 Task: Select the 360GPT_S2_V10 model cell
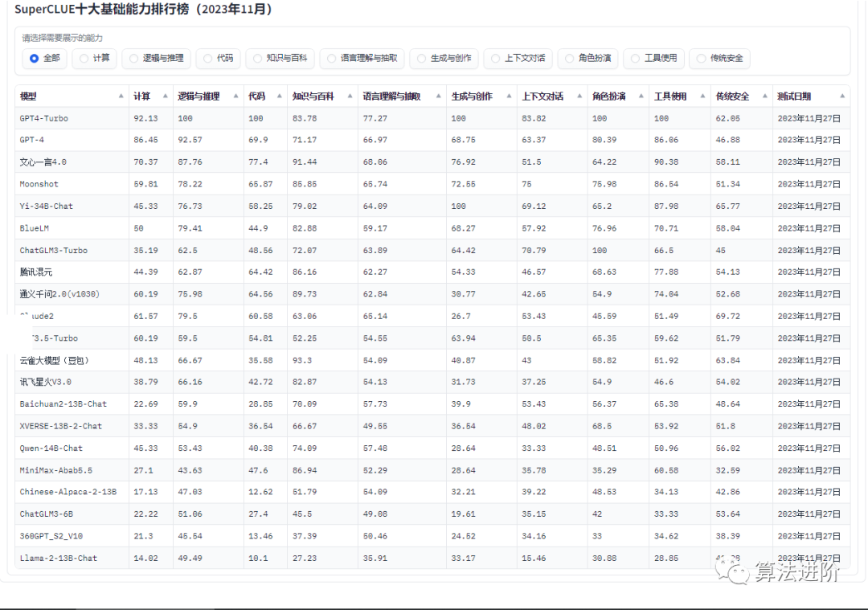(x=72, y=536)
